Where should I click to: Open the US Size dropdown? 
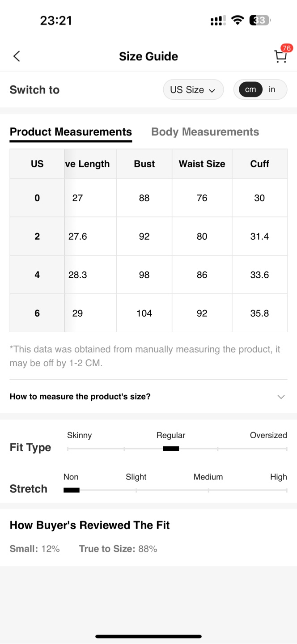(193, 89)
